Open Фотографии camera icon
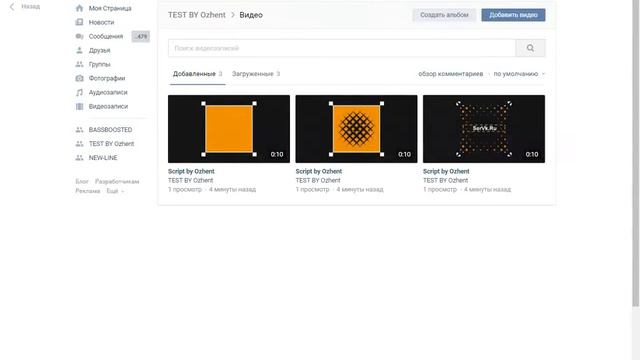This screenshot has height=360, width=640. [80, 78]
